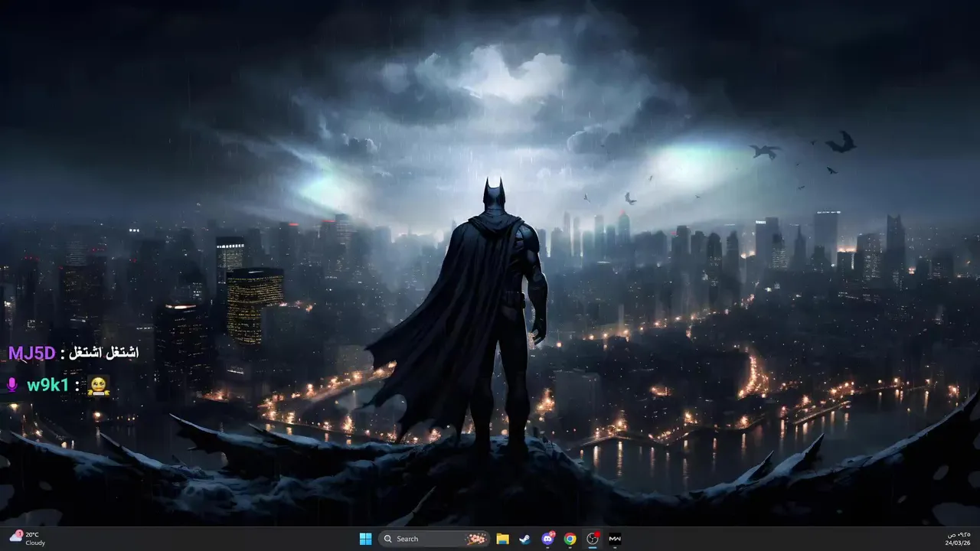Open Discord from the taskbar
The width and height of the screenshot is (980, 551).
[x=547, y=539]
